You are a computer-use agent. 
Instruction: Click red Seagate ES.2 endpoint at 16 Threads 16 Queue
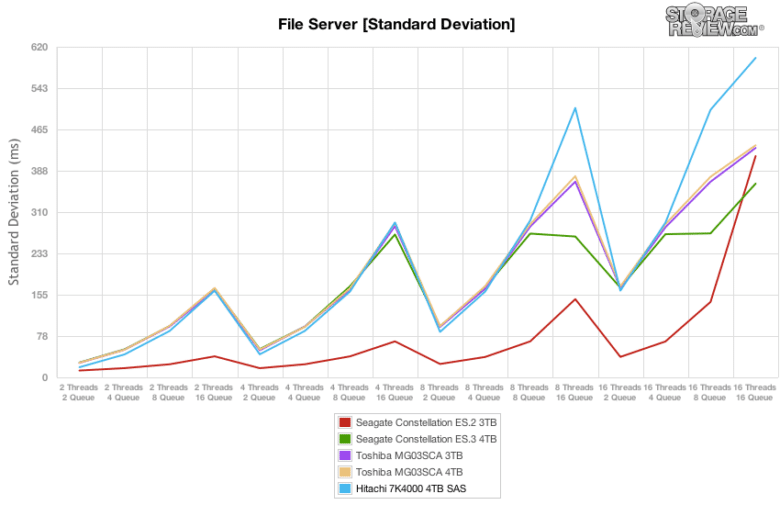pyautogui.click(x=756, y=156)
